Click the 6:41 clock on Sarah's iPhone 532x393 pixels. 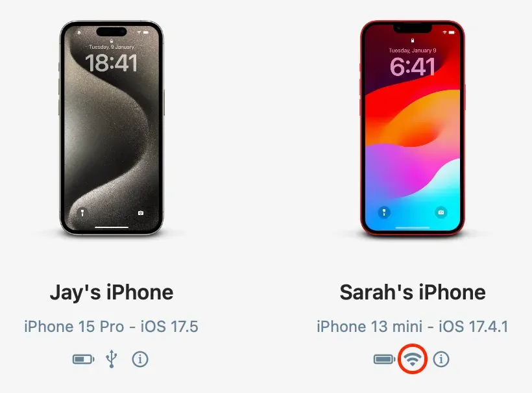click(413, 66)
